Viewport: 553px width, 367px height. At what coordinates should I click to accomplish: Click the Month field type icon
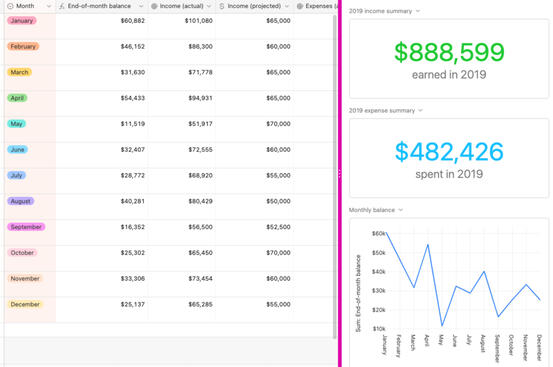10,6
